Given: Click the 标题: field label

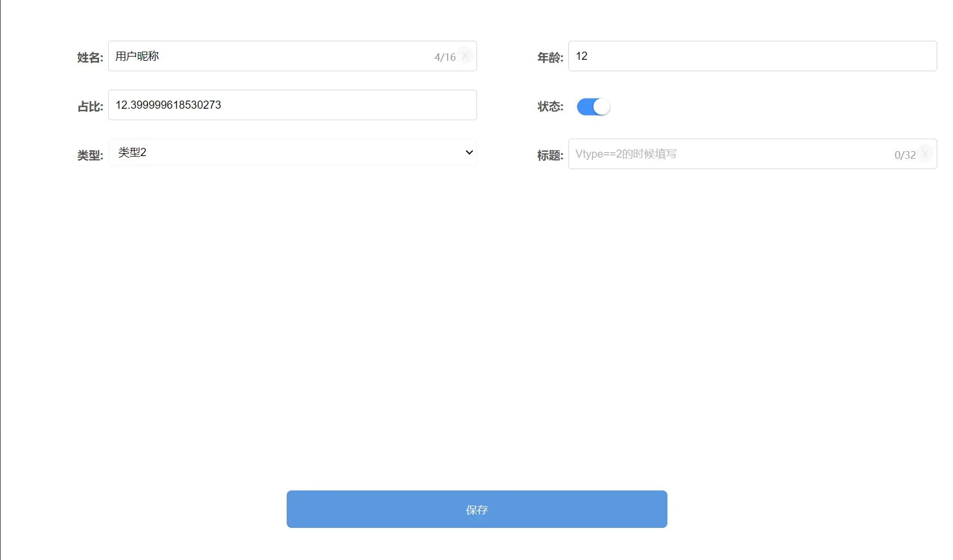Looking at the screenshot, I should click(x=550, y=155).
